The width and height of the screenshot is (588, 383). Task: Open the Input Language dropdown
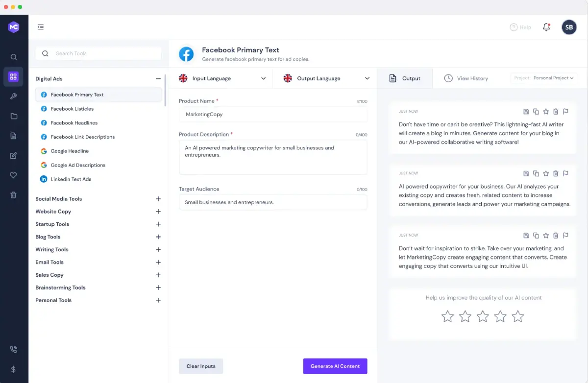point(222,78)
